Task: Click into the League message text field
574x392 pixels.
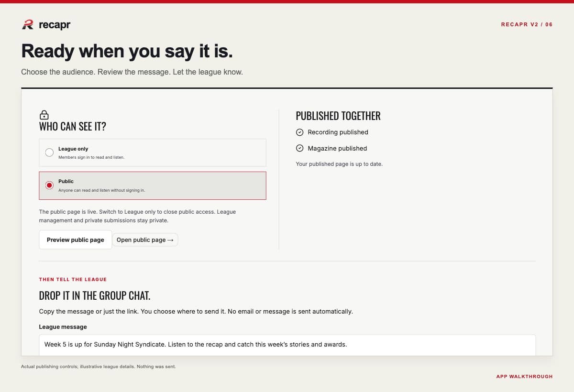Action: (287, 345)
